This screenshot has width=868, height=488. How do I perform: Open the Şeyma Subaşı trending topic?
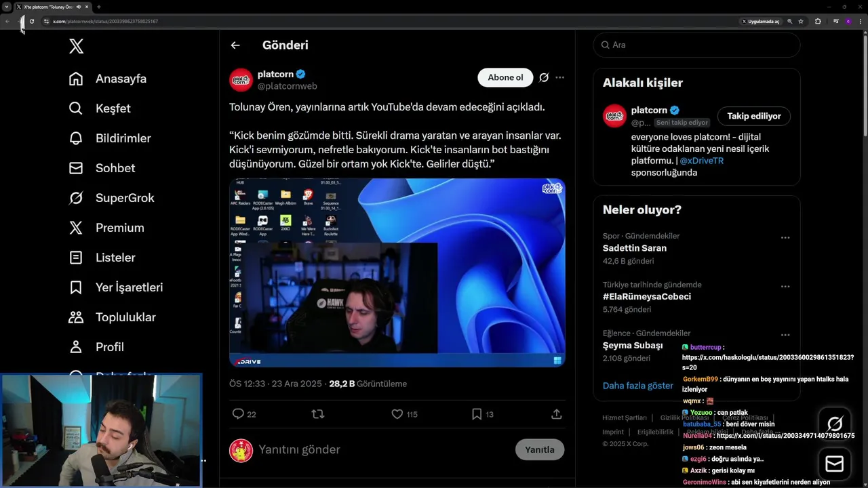tap(633, 346)
